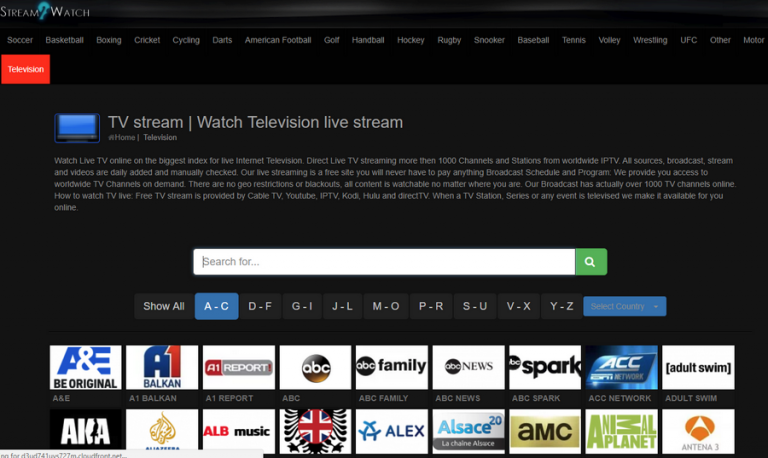This screenshot has height=458, width=768.
Task: Select the P - R filter tab
Action: tap(431, 306)
